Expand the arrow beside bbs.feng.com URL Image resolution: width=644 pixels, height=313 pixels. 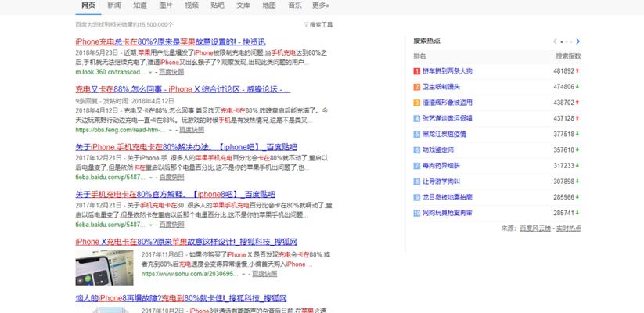tap(171, 130)
